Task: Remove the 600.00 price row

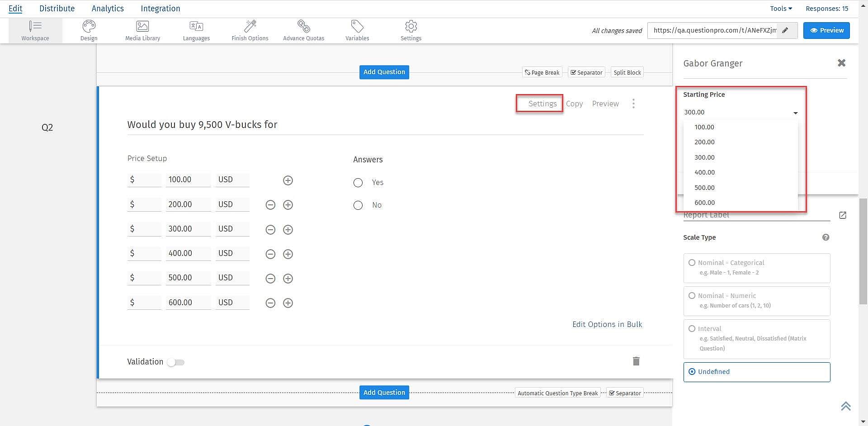Action: [x=270, y=303]
